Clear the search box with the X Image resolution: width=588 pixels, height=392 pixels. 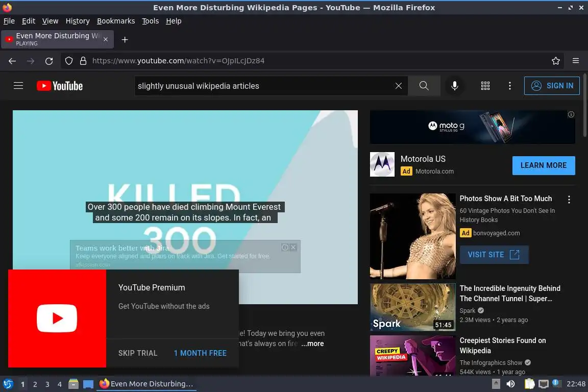tap(399, 86)
